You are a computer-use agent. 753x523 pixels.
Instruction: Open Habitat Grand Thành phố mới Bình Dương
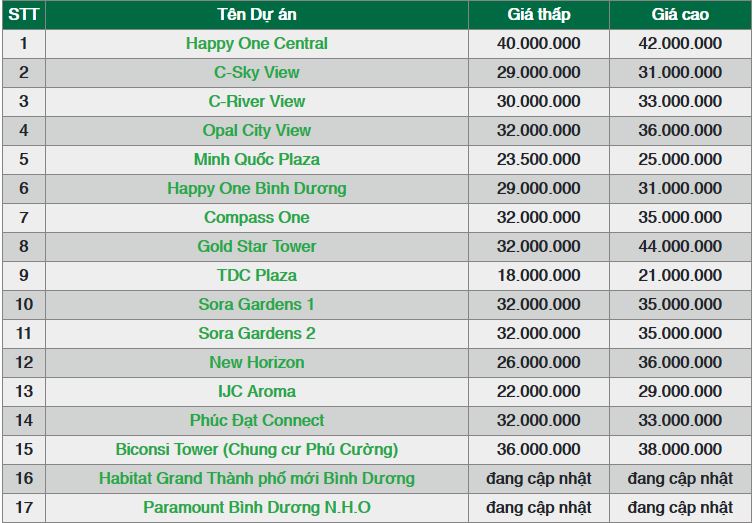click(x=256, y=479)
